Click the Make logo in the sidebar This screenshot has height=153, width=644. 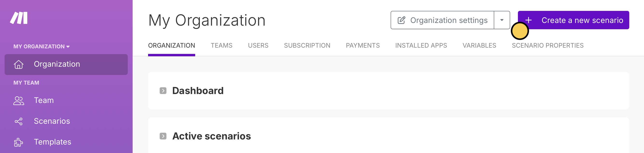pos(19,18)
